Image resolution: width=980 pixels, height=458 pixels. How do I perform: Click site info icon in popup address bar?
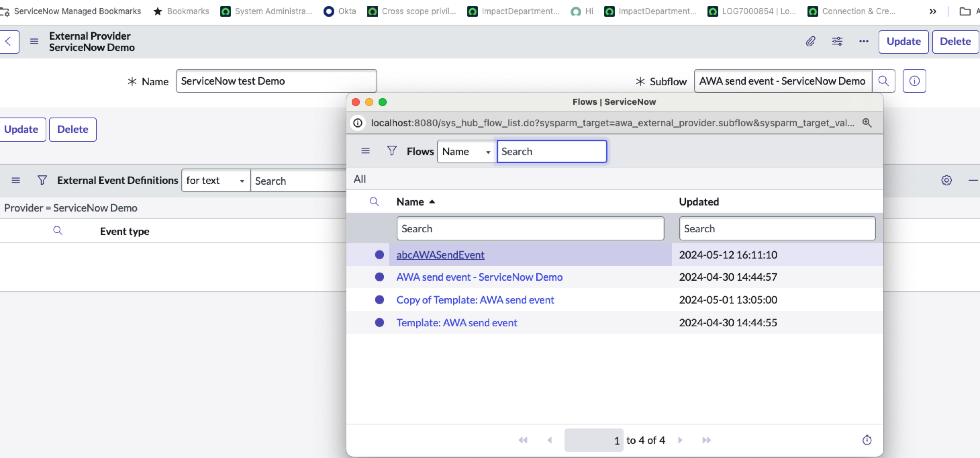(x=358, y=123)
